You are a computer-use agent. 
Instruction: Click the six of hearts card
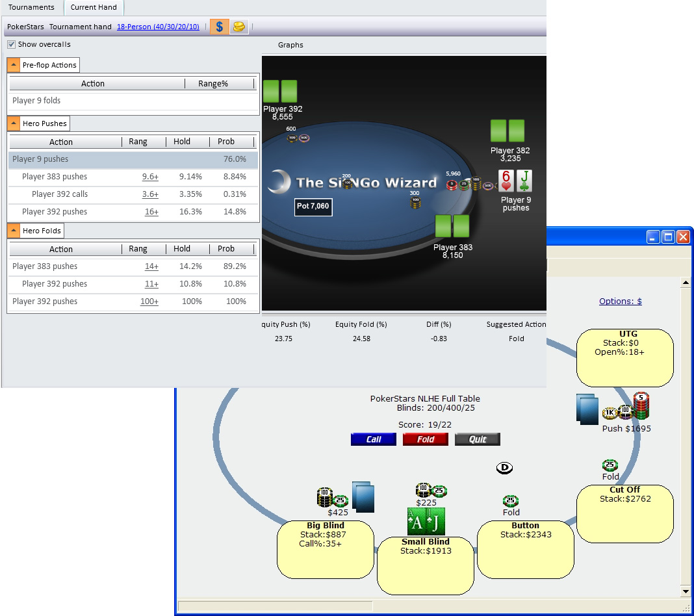coord(506,181)
